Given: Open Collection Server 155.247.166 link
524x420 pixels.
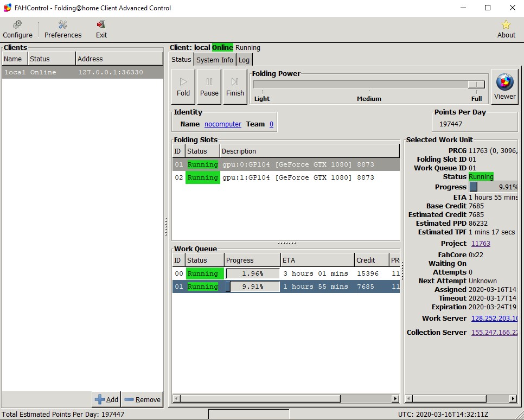Looking at the screenshot, I should tap(494, 333).
